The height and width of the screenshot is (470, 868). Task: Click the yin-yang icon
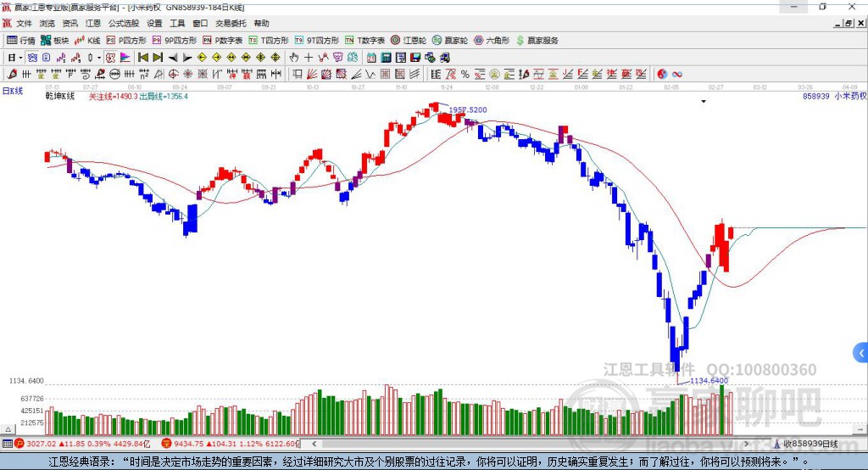coord(662,75)
